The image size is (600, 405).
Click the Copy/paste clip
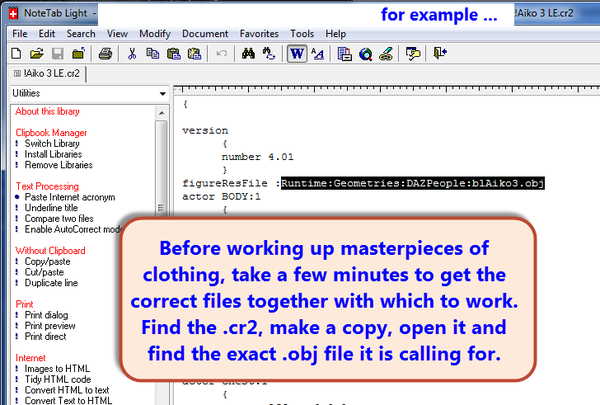click(47, 261)
